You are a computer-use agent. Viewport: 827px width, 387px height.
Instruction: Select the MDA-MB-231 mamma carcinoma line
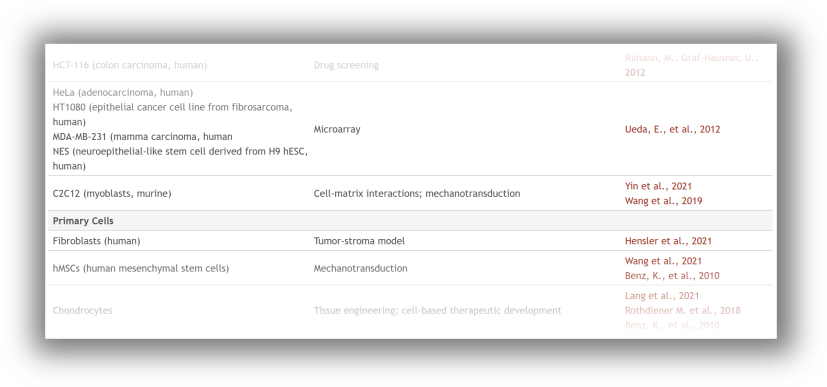142,137
